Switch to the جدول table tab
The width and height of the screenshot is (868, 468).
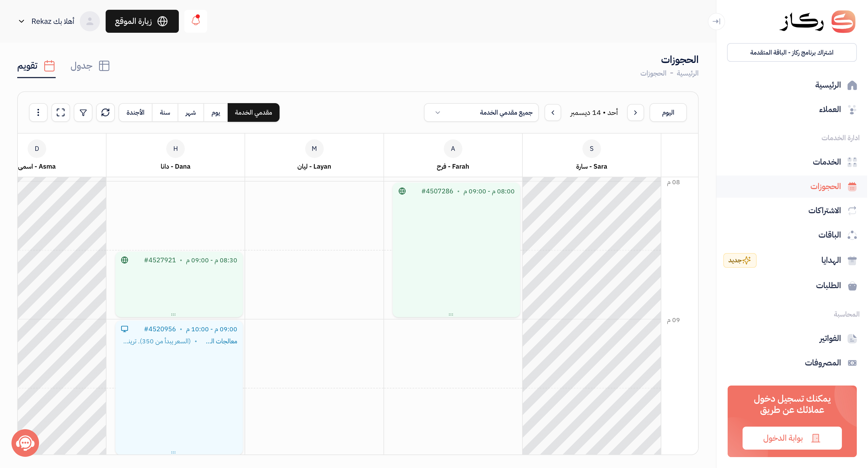coord(90,66)
